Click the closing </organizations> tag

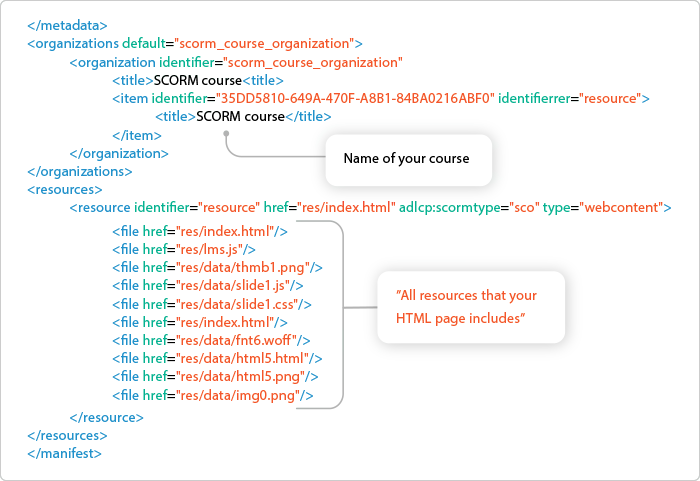[x=80, y=171]
